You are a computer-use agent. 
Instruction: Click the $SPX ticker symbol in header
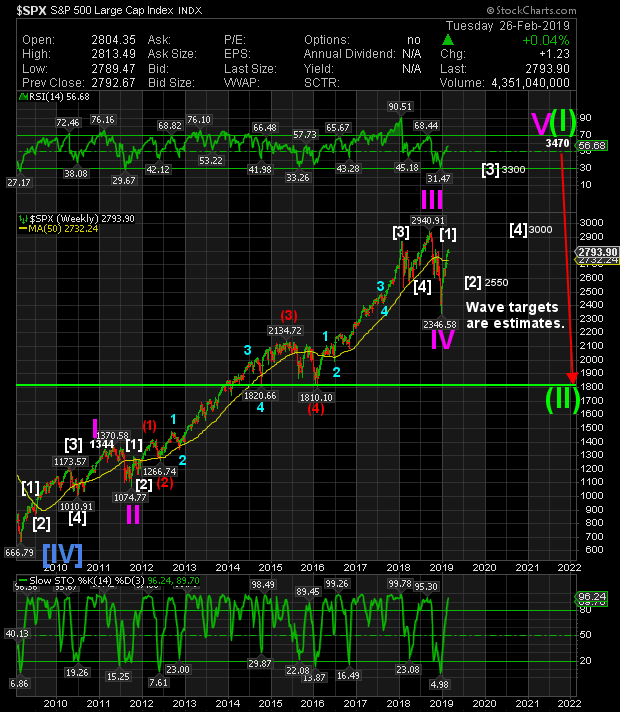pos(31,10)
